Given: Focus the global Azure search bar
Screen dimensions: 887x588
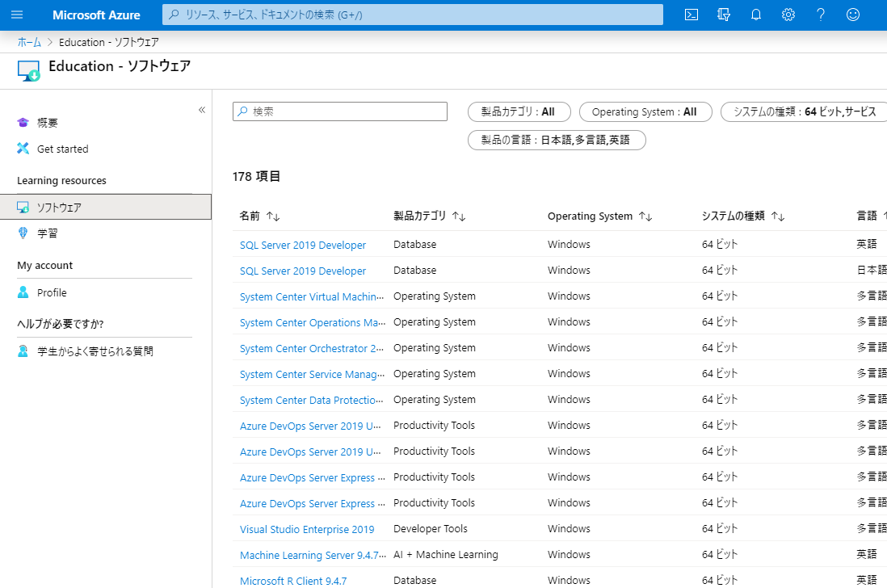Looking at the screenshot, I should (x=412, y=15).
